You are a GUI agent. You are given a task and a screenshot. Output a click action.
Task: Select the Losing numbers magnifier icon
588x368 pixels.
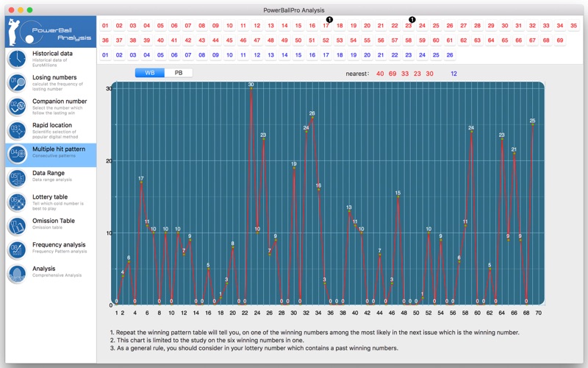(x=17, y=82)
